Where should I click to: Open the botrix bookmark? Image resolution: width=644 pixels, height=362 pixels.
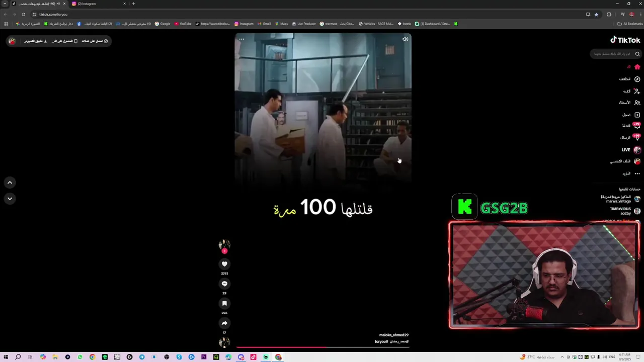click(x=405, y=24)
